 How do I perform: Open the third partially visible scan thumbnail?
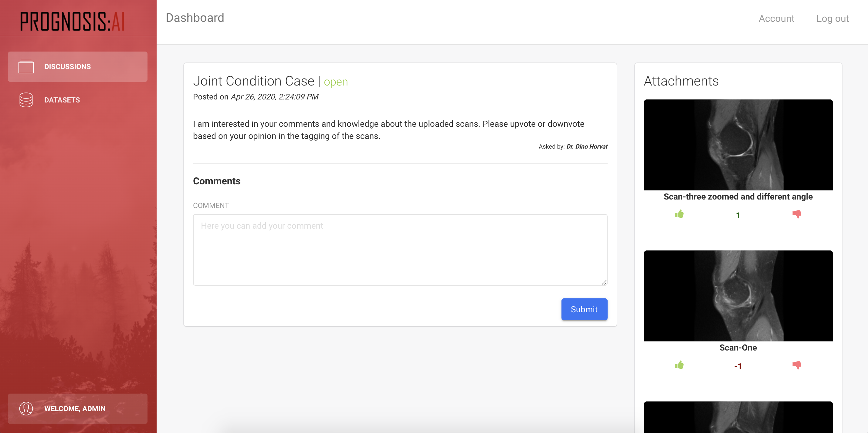(x=738, y=418)
